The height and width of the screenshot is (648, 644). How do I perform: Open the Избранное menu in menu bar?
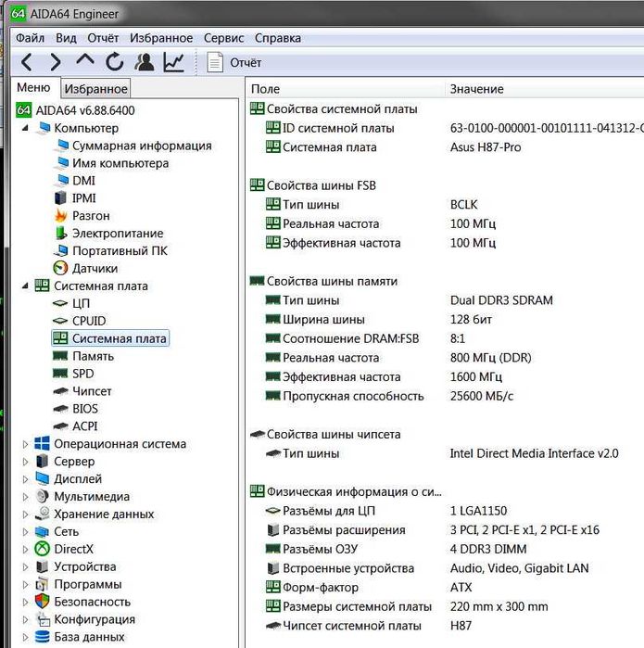click(161, 38)
